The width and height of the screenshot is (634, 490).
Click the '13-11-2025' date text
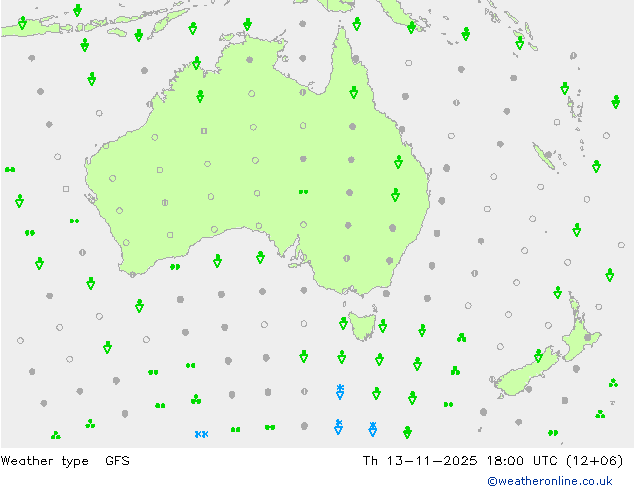(431, 461)
